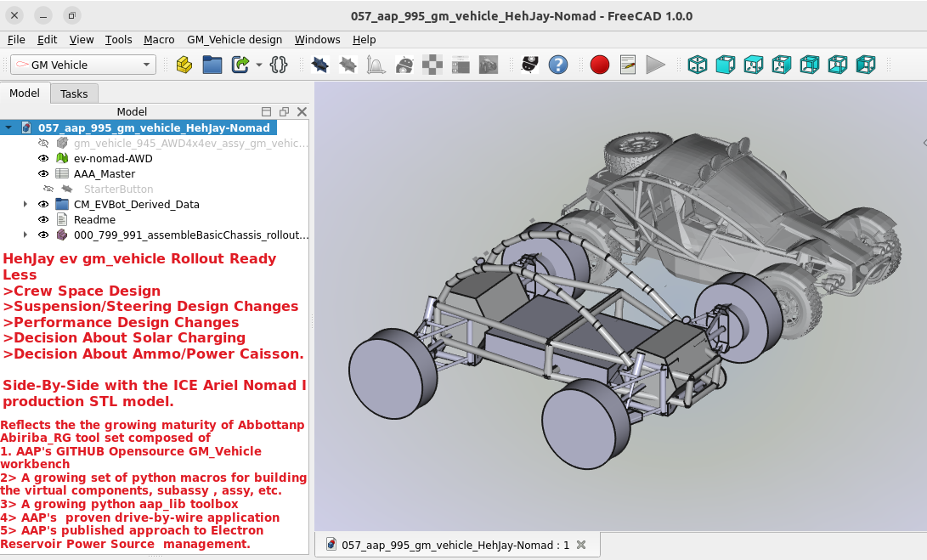Select the Readme item in the tree
Image resolution: width=927 pixels, height=560 pixels.
(94, 219)
